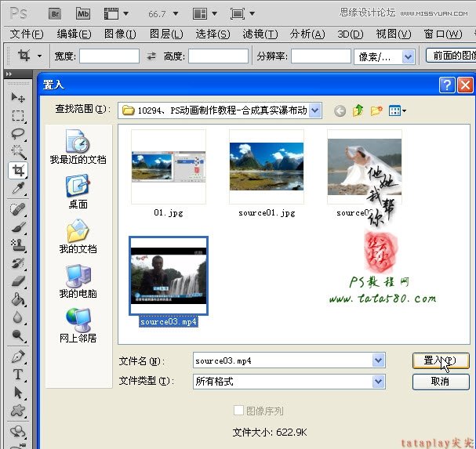476x449 pixels.
Task: Select the Custom Shape tool
Action: point(18,411)
